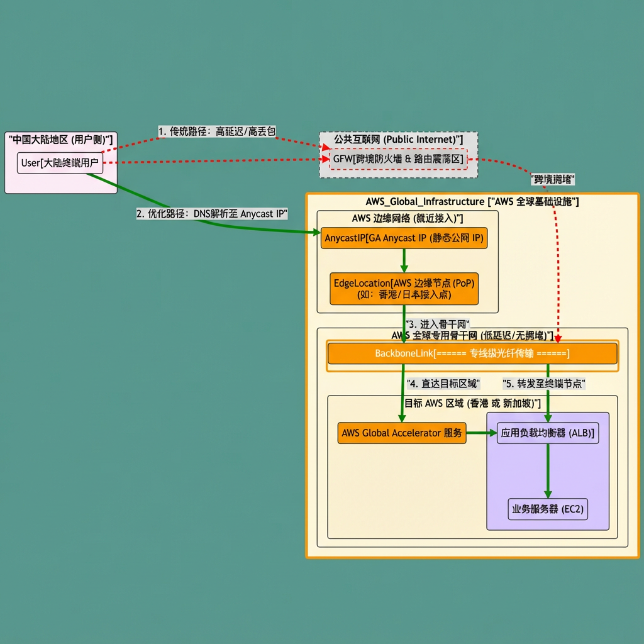
Task: Select the 中国大陆地区 (用户侧) group title
Action: [x=60, y=139]
